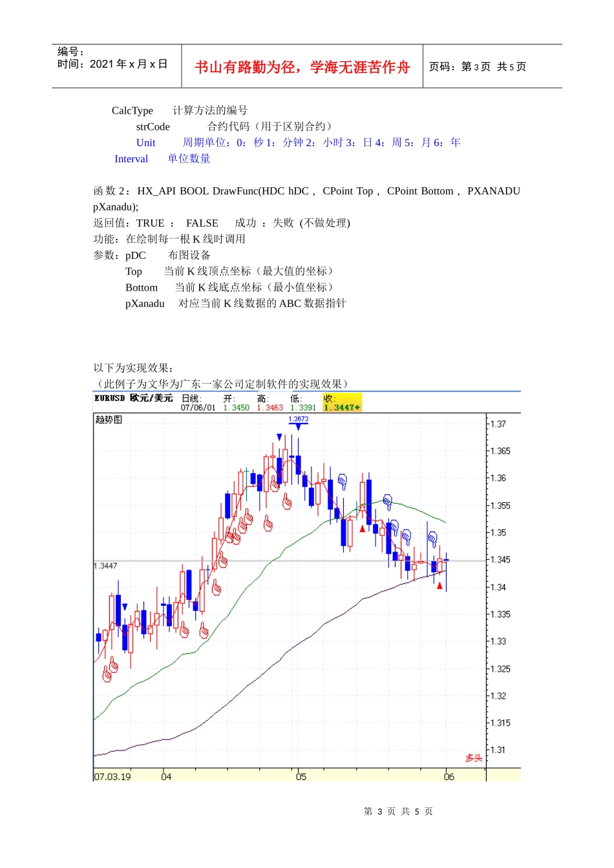Viewport: 614px width, 868px height.
Task: Click the CalcType parameter name
Action: 132,110
